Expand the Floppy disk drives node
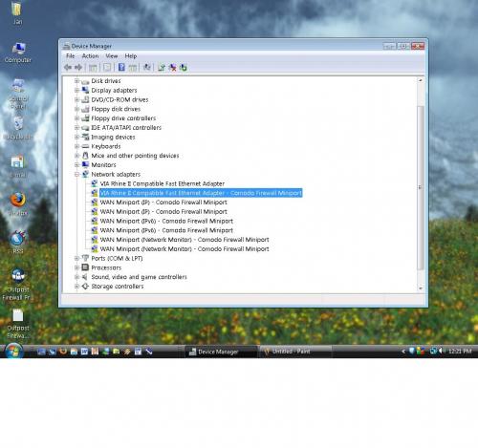The image size is (478, 448). [x=76, y=109]
